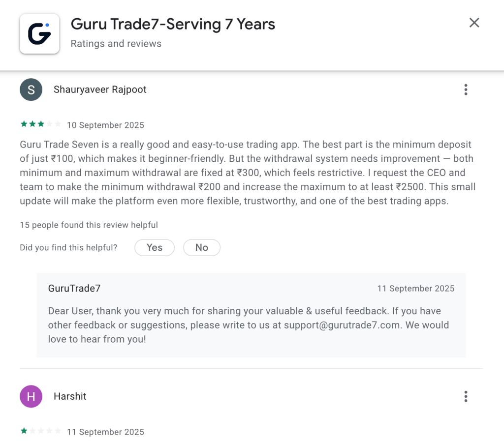Mark Shauryaveer's review as helpful with Yes
The image size is (504, 443).
(x=155, y=248)
